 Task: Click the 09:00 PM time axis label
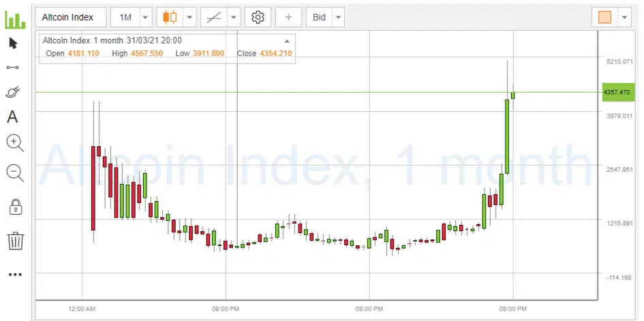[x=226, y=309]
